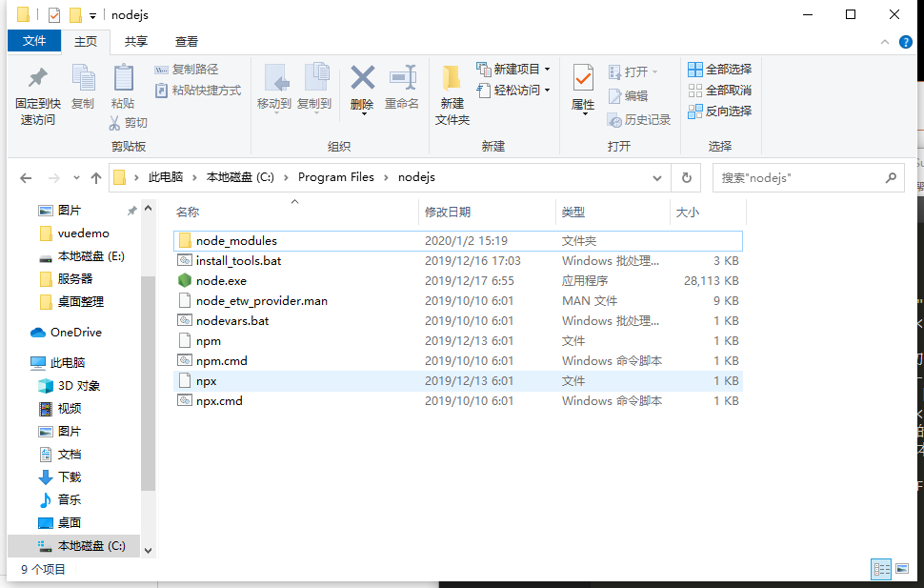Open the Move to menu
924x588 pixels.
274,89
